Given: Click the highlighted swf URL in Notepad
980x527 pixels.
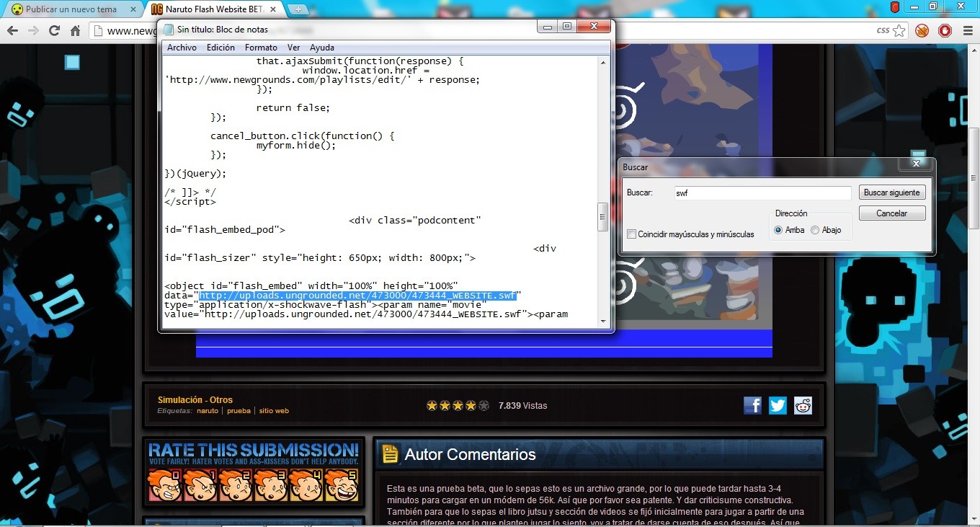Looking at the screenshot, I should 357,296.
